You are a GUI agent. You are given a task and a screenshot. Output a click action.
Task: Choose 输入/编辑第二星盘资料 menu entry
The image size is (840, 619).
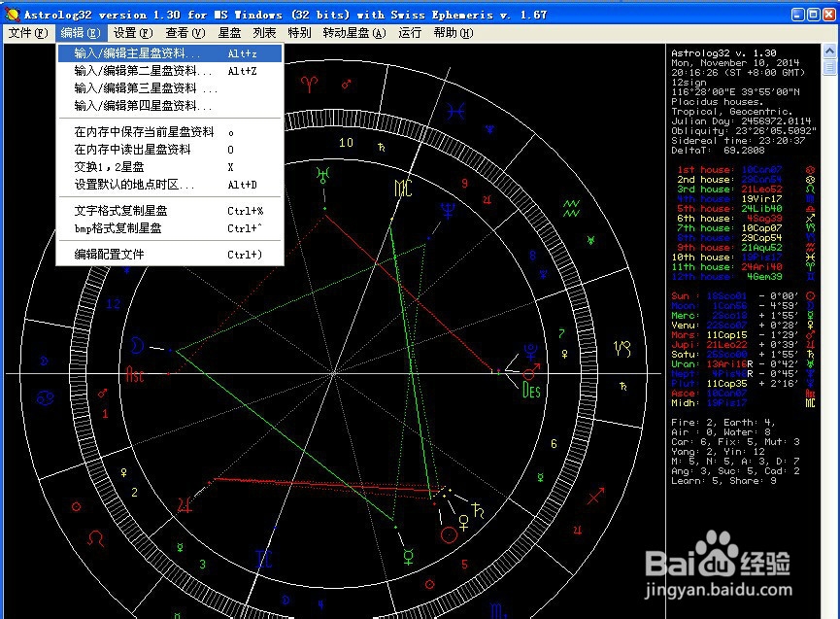[x=170, y=71]
